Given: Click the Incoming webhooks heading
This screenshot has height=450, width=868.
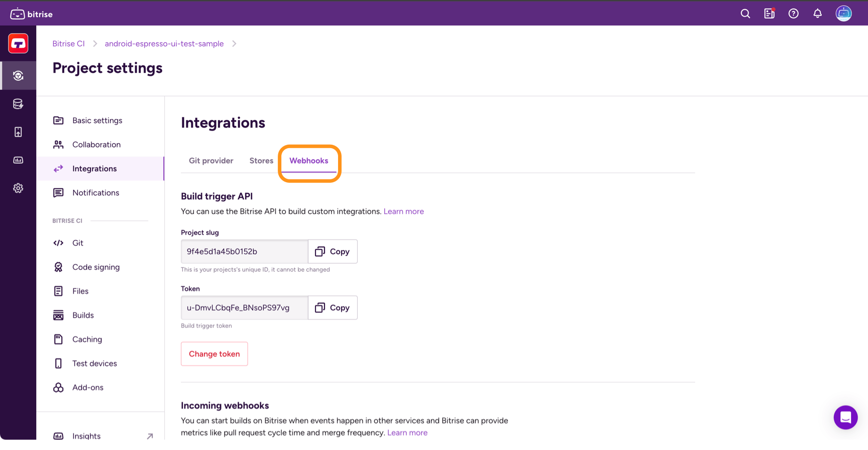Looking at the screenshot, I should click(225, 406).
